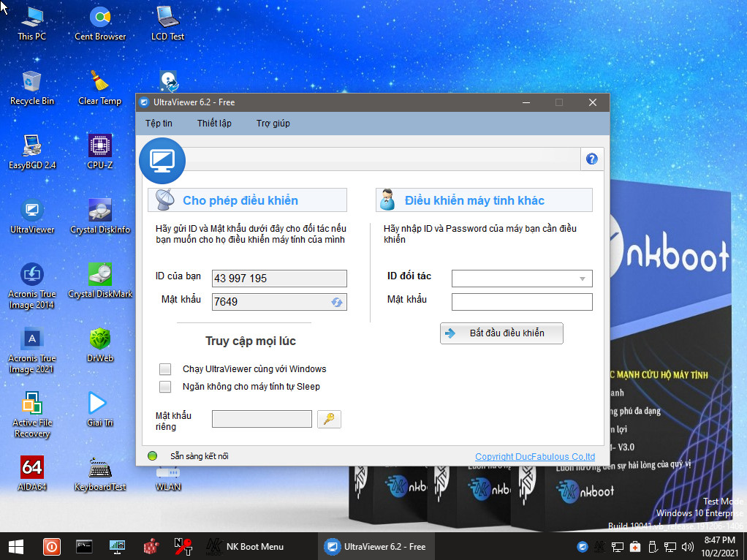
Task: Open the Copyright DucFabulous Co.ltd link
Action: click(x=535, y=457)
